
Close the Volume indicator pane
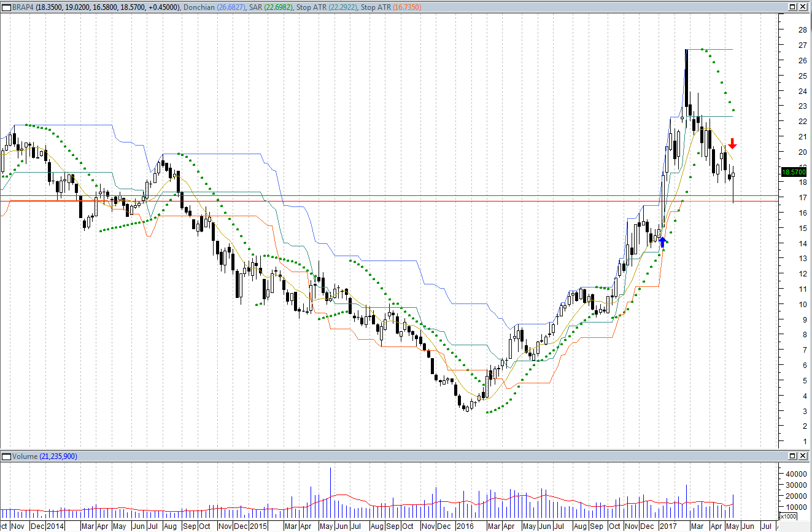click(802, 456)
